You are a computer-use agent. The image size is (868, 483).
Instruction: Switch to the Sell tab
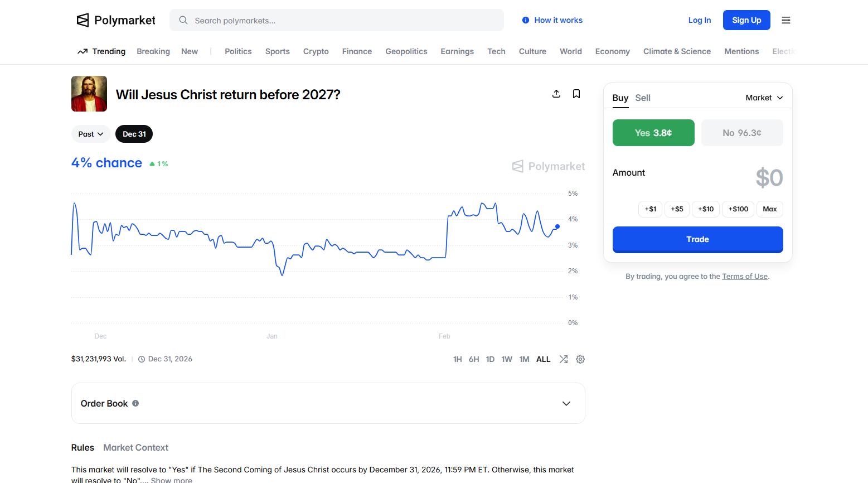[x=643, y=98]
